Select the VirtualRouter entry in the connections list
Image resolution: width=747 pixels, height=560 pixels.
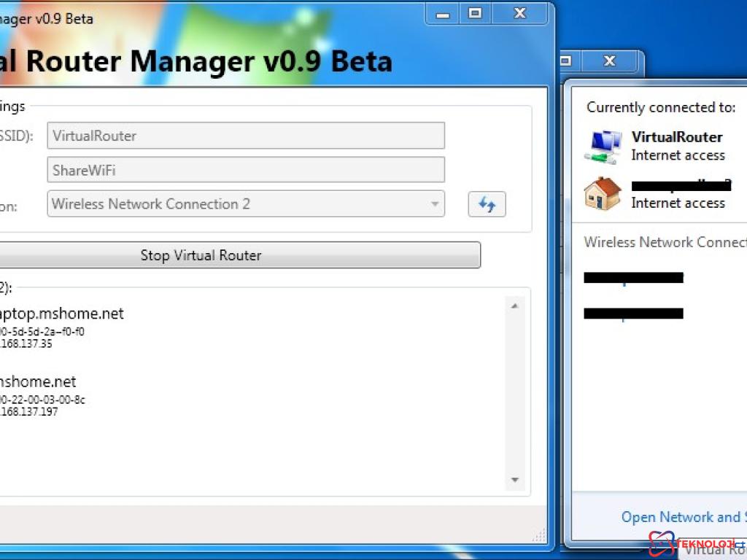coord(678,145)
